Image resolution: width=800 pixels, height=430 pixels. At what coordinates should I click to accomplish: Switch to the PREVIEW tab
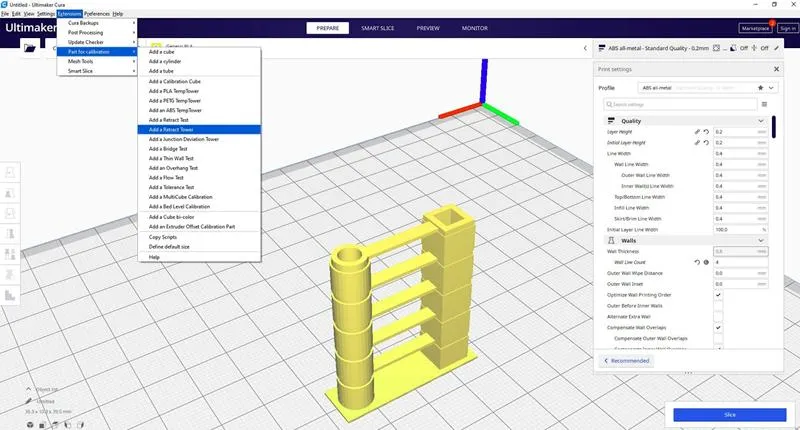428,28
